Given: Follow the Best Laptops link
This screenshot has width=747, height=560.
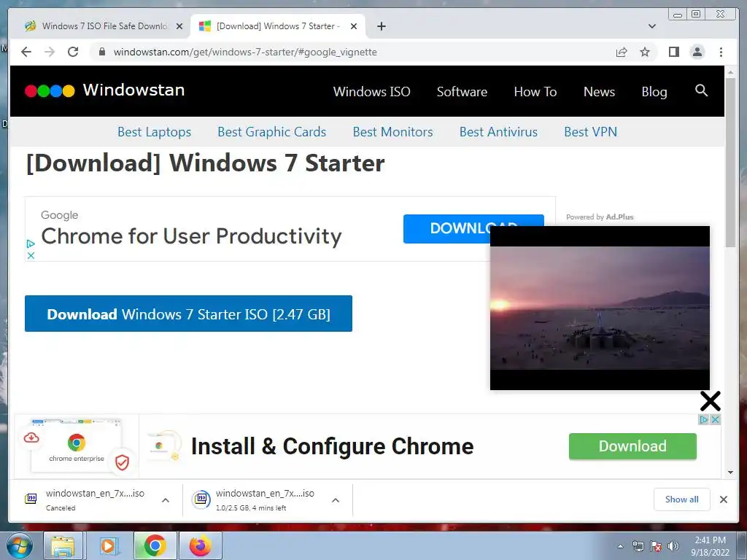Looking at the screenshot, I should 154,131.
